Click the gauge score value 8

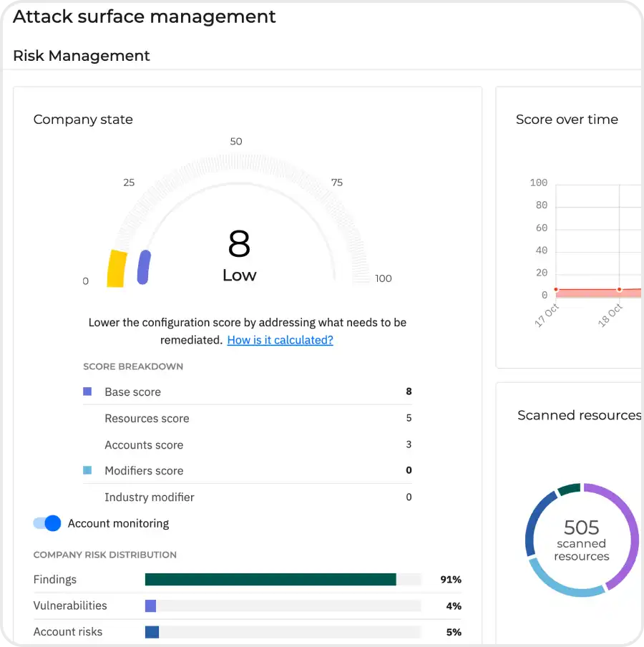tap(239, 243)
